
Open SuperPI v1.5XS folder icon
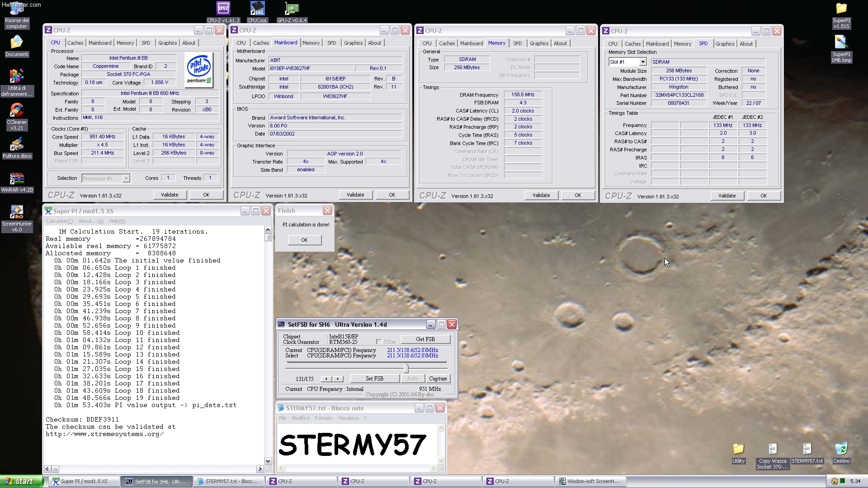tap(841, 16)
